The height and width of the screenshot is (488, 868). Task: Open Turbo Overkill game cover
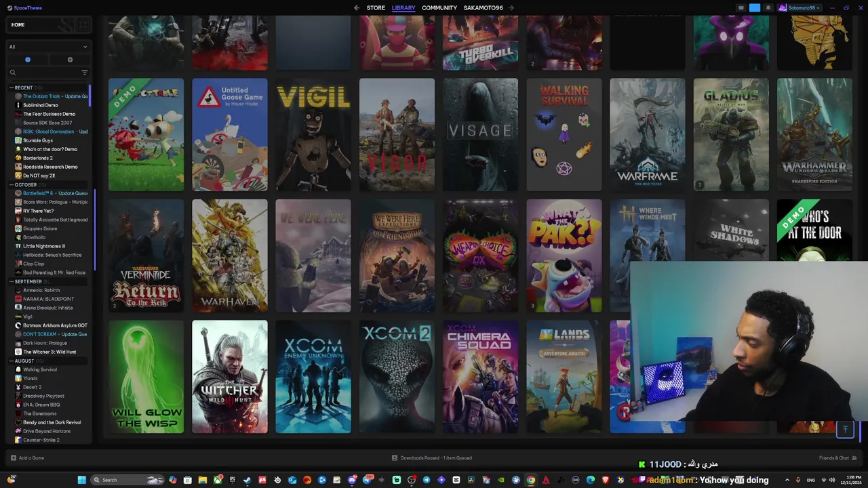click(480, 42)
